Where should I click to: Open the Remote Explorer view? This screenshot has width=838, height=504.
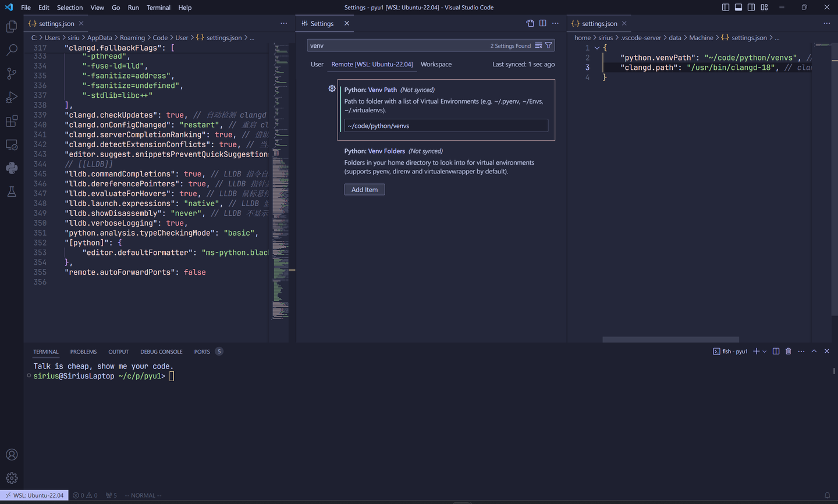pyautogui.click(x=12, y=144)
